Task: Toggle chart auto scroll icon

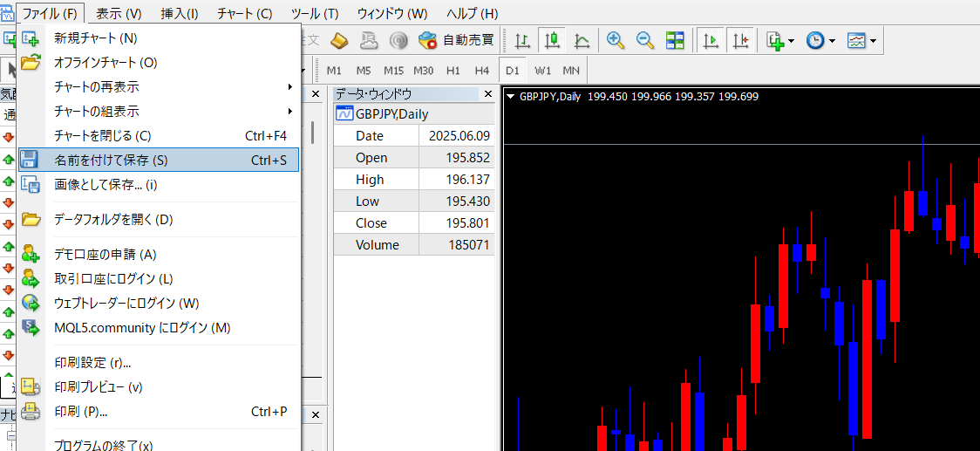Action: (710, 41)
